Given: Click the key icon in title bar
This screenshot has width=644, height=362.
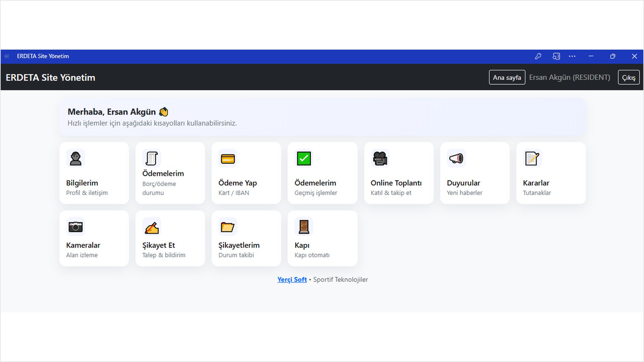Looking at the screenshot, I should [x=538, y=56].
